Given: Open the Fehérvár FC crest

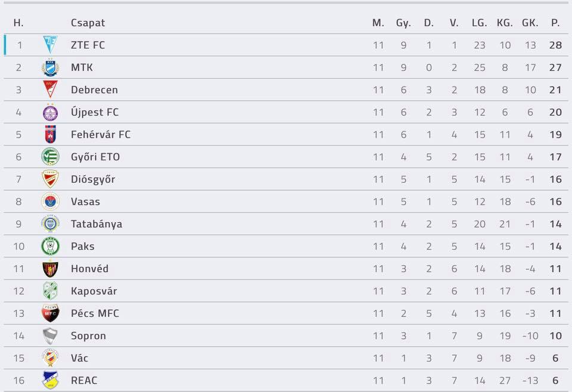Looking at the screenshot, I should (x=50, y=134).
